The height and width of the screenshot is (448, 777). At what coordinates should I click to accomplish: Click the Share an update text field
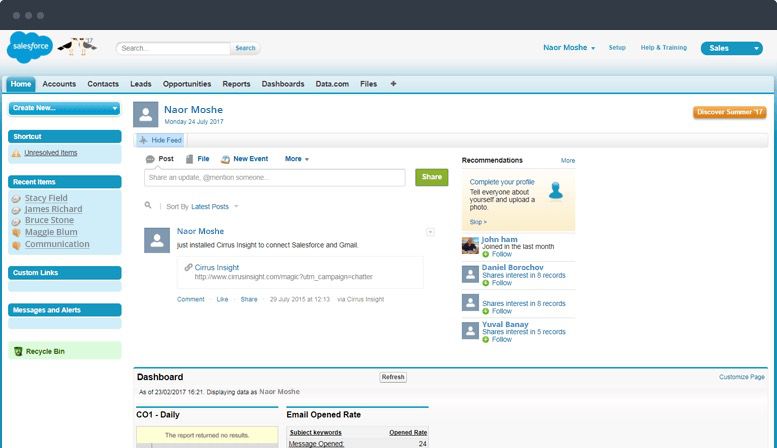(275, 177)
